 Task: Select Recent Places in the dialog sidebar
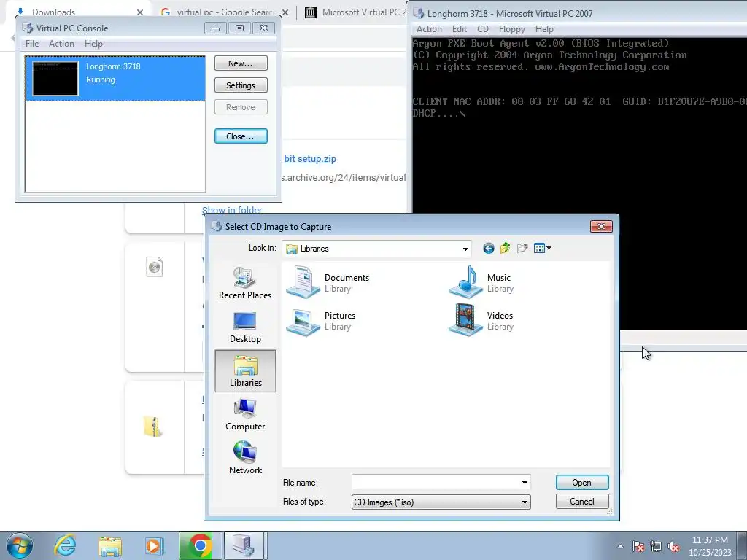[245, 284]
